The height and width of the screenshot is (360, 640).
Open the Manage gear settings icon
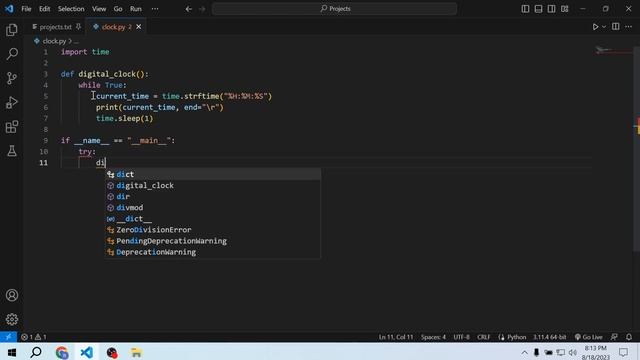[12, 319]
